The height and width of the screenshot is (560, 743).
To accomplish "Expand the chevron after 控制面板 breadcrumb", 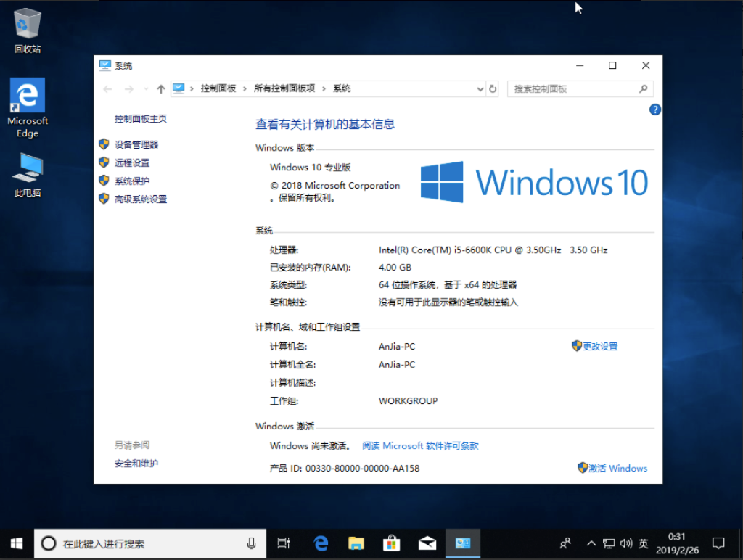I will 245,88.
